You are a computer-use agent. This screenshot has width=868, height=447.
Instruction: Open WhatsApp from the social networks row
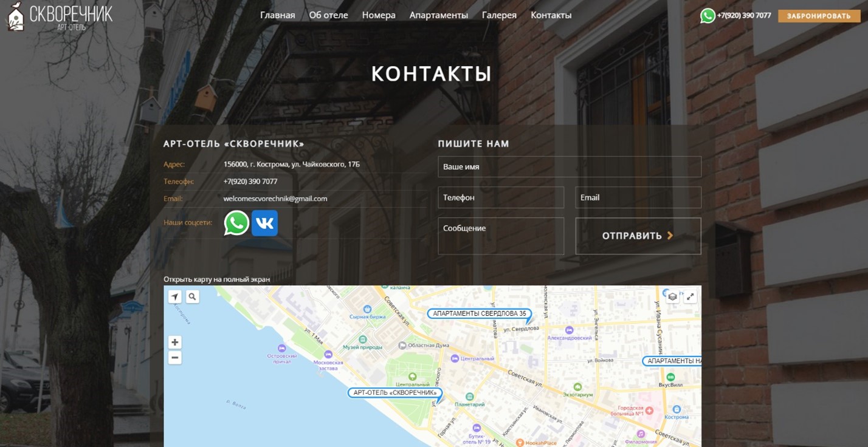click(x=236, y=223)
